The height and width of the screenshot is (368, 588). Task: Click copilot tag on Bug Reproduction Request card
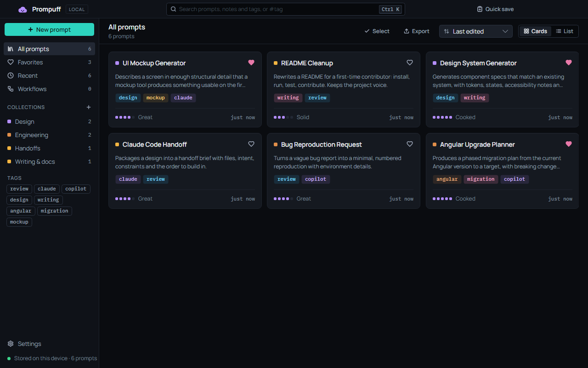[316, 179]
